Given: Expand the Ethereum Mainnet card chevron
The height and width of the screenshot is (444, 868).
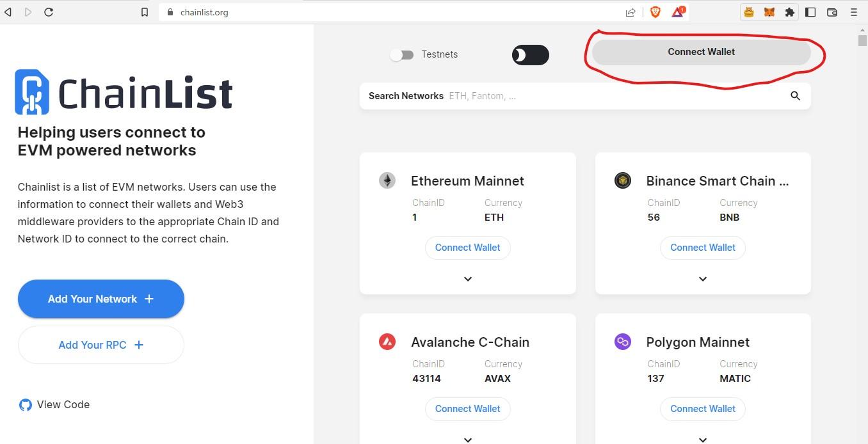Looking at the screenshot, I should (468, 279).
